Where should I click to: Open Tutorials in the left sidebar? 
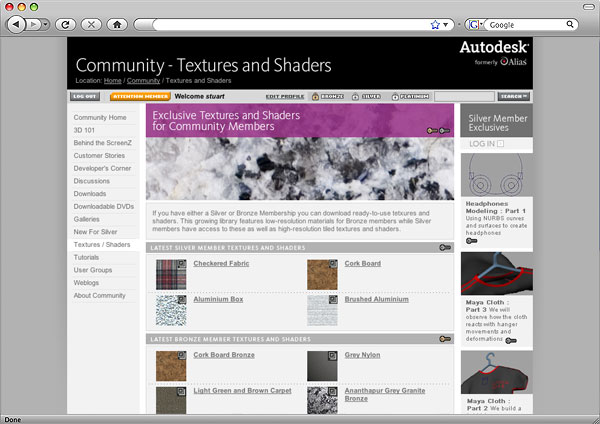point(86,257)
